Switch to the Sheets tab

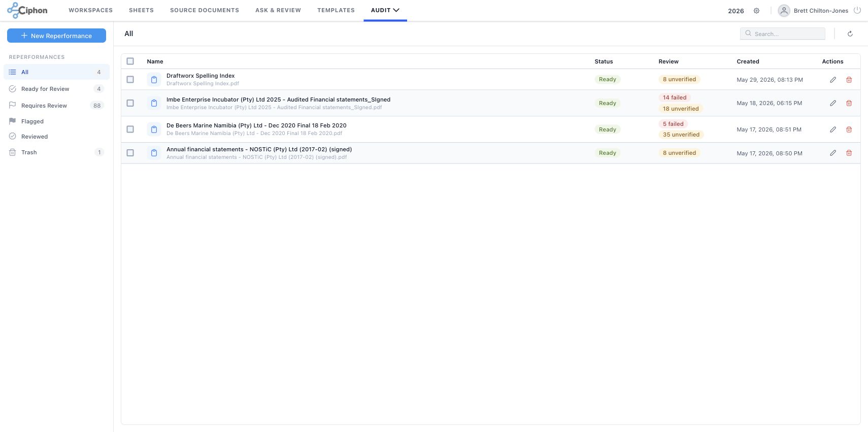tap(141, 10)
